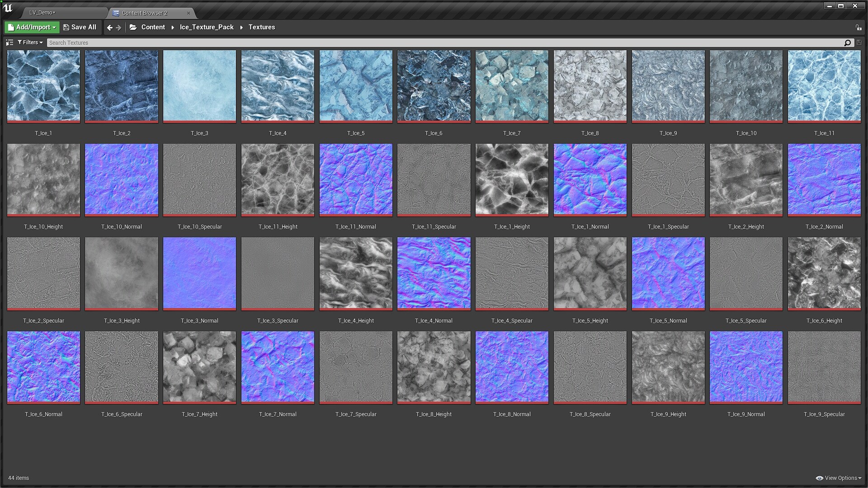This screenshot has width=868, height=488.
Task: Click the magnifying glass in the search bar
Action: pyautogui.click(x=847, y=42)
